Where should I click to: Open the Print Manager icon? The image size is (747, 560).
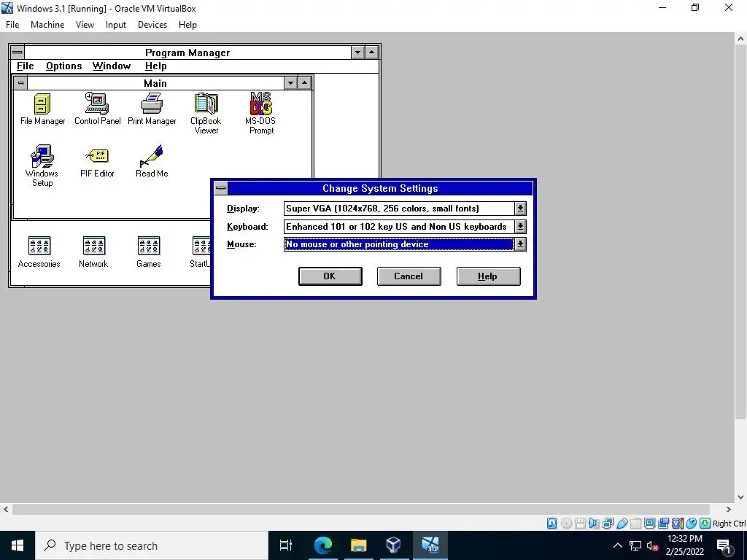coord(152,109)
